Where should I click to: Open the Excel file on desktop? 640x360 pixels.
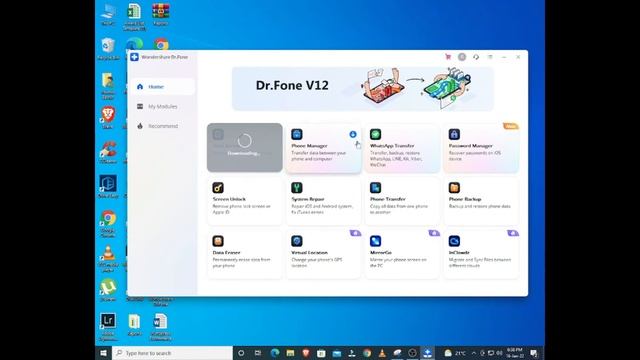click(134, 16)
